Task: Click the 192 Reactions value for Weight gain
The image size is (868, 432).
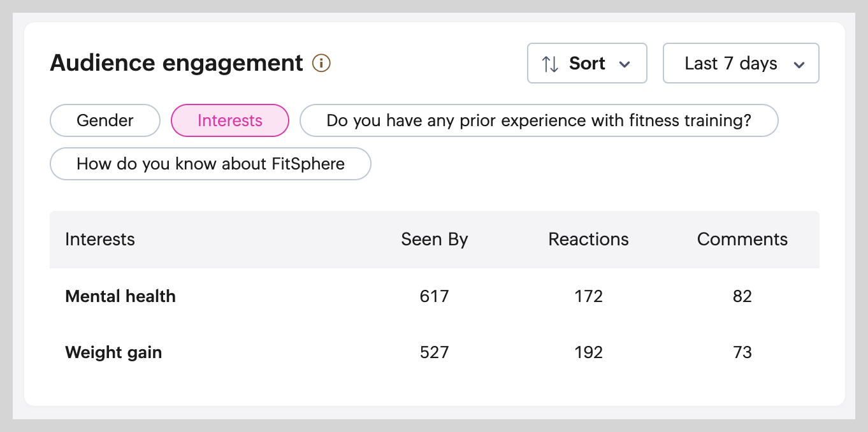Action: 588,352
